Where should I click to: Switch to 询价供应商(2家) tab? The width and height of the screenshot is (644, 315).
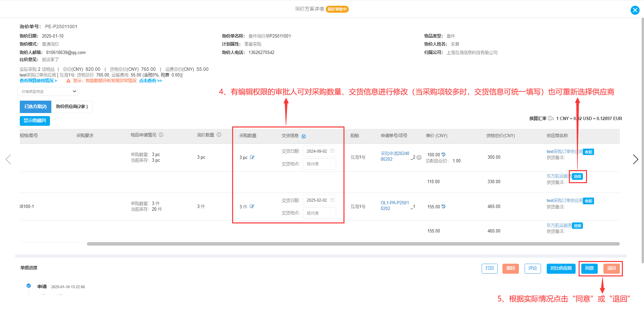click(x=72, y=107)
